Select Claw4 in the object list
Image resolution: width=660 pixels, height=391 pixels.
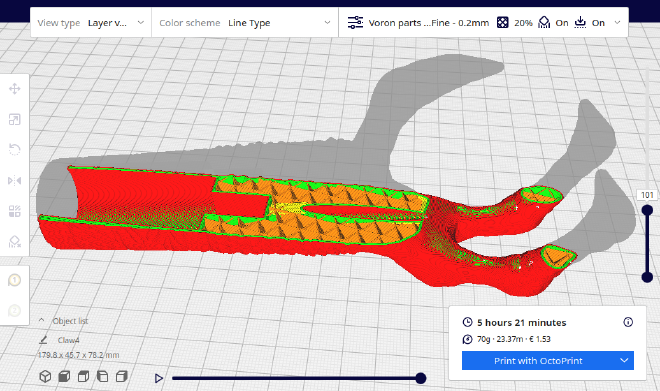(x=68, y=340)
